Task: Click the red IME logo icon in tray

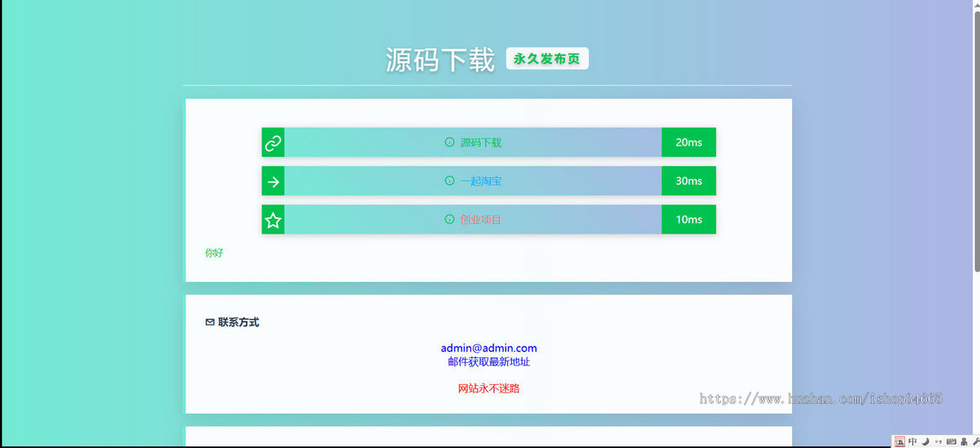Action: (900, 441)
